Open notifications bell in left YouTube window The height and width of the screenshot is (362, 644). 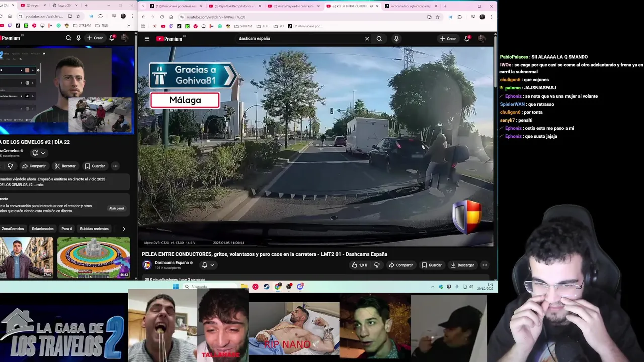[x=112, y=38]
